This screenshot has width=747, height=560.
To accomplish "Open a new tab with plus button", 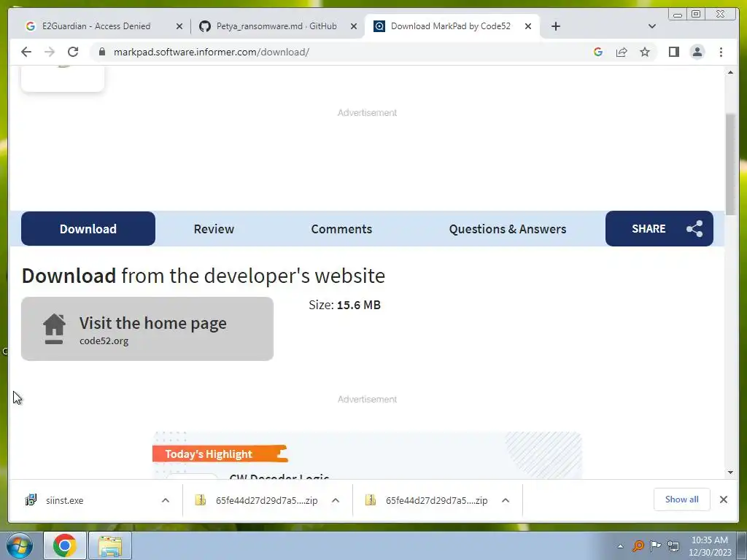I will pos(555,26).
